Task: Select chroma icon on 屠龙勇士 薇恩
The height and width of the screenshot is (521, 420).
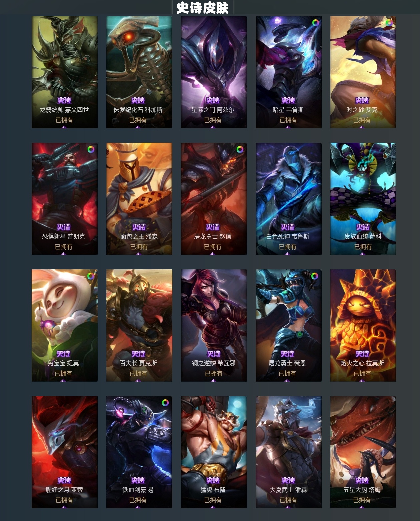Action: (315, 276)
